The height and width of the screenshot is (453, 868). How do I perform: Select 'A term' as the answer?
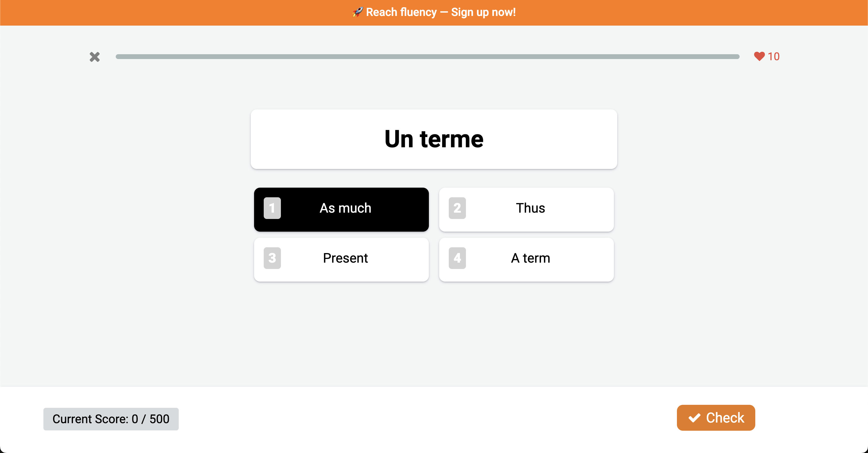click(526, 259)
